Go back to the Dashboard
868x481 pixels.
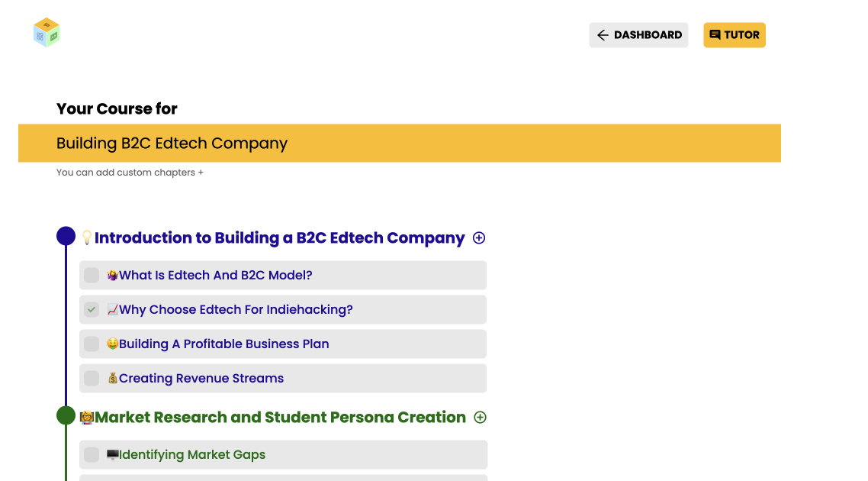[x=638, y=35]
